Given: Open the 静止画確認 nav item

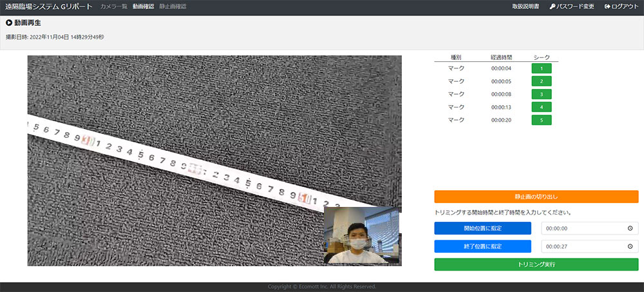Looking at the screenshot, I should (173, 6).
